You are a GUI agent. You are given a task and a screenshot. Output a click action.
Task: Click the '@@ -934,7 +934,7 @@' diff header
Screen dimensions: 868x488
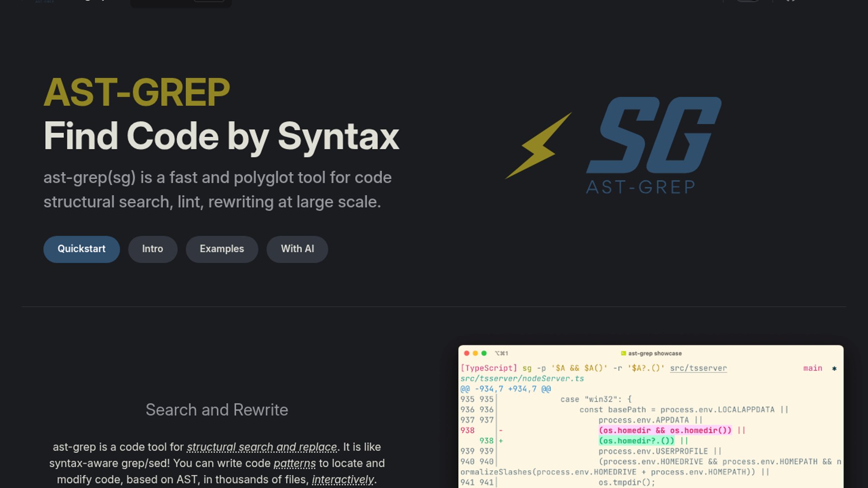505,389
